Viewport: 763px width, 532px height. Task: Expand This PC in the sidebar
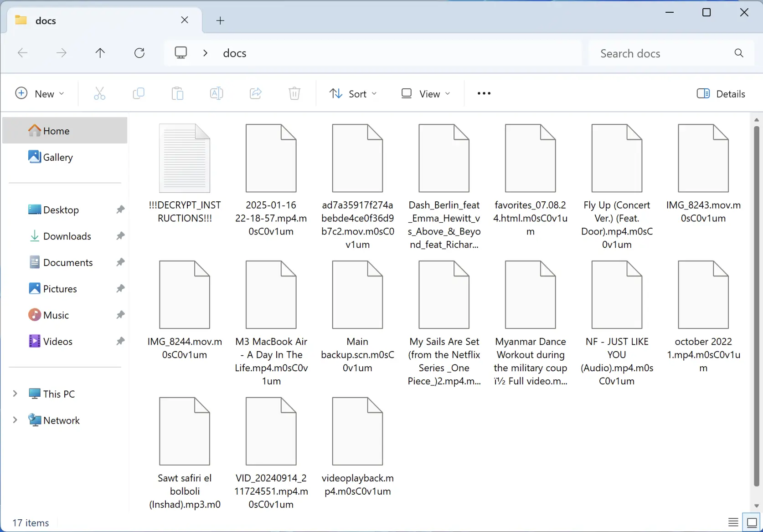point(15,394)
